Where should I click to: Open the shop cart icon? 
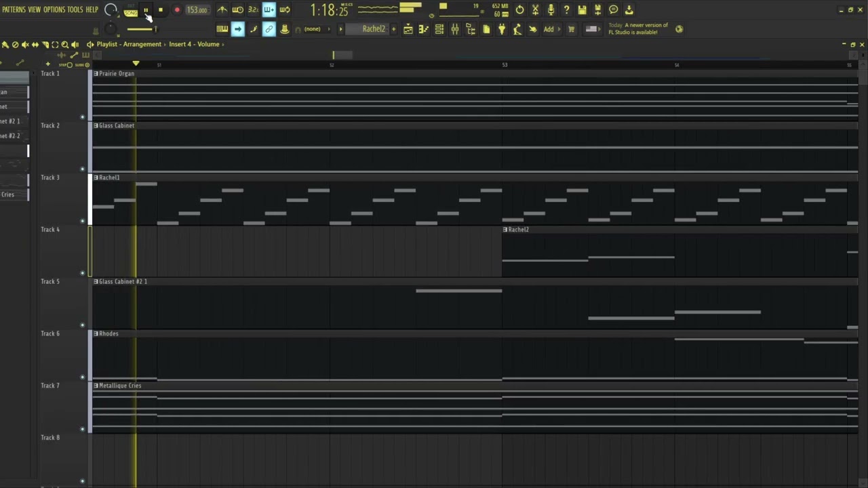[572, 29]
